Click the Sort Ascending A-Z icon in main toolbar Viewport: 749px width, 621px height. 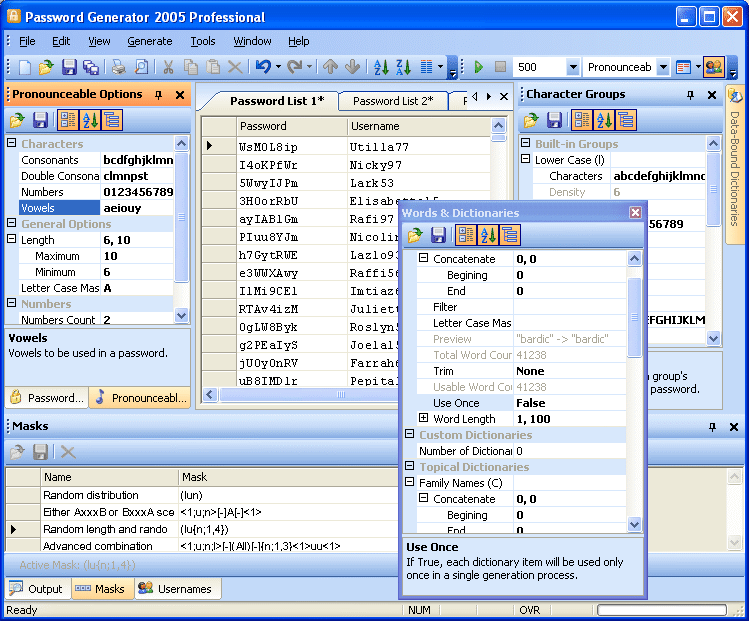pos(381,67)
